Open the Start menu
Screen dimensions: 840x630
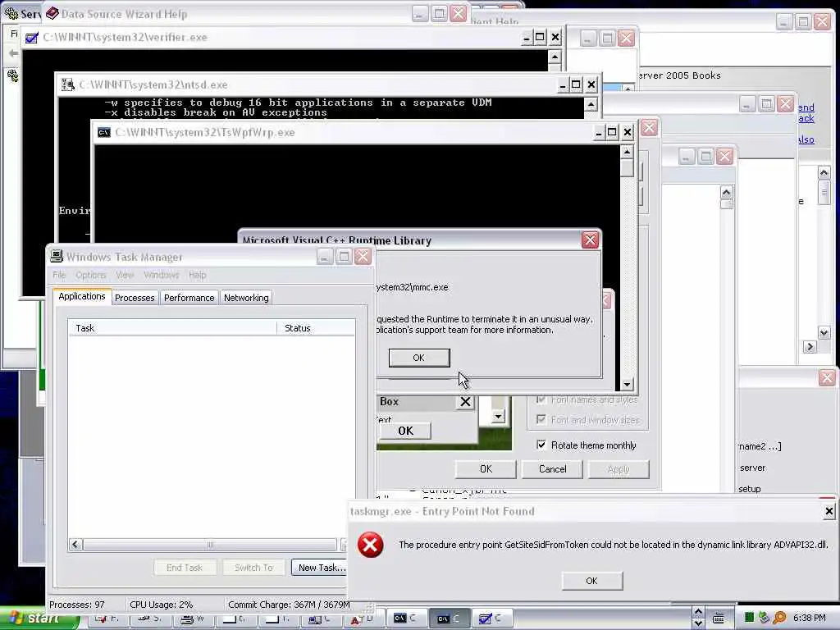tap(39, 619)
